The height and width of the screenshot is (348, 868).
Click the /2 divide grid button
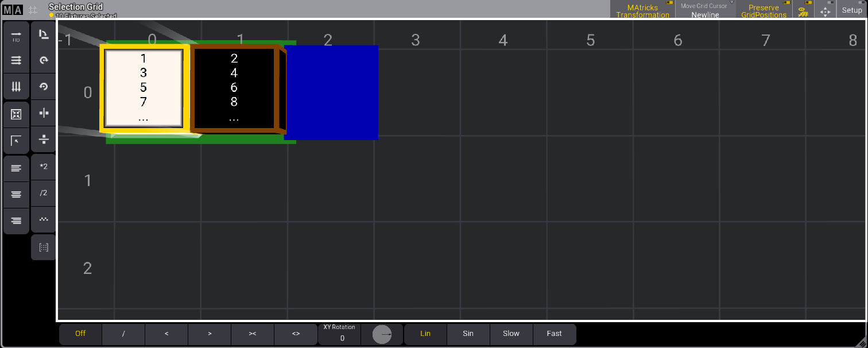44,193
